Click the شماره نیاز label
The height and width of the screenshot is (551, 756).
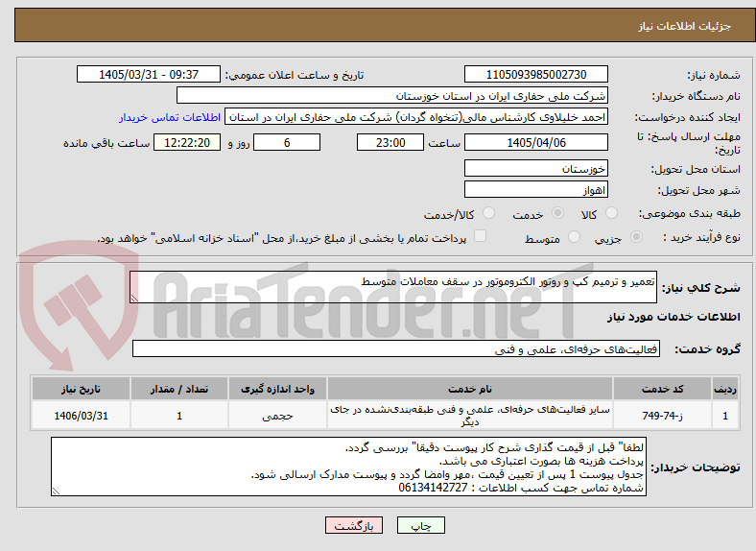click(714, 75)
